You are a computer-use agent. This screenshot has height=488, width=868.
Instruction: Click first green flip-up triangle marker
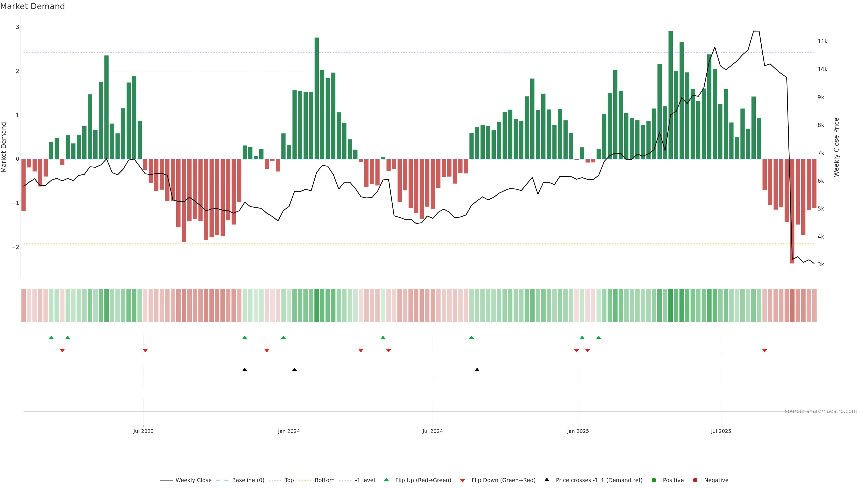pos(51,338)
